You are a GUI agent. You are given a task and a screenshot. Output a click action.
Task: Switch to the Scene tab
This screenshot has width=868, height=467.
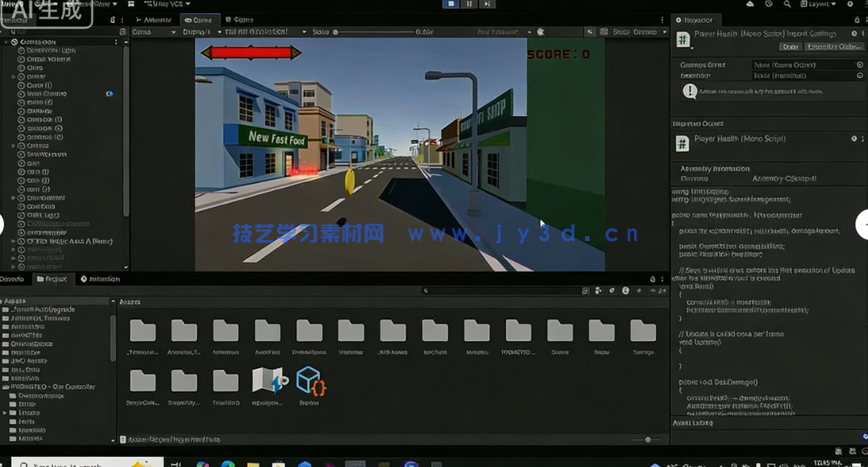pos(242,20)
